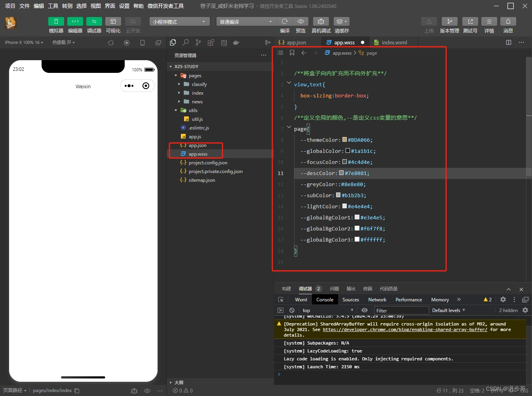The image size is (532, 396).
Task: Collapse the pages folder
Action: tap(176, 75)
